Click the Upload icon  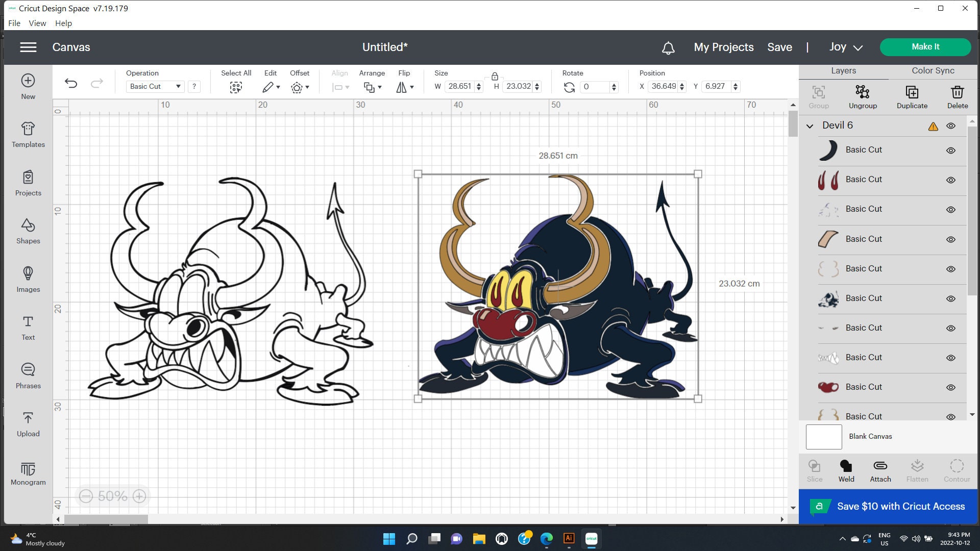point(28,418)
